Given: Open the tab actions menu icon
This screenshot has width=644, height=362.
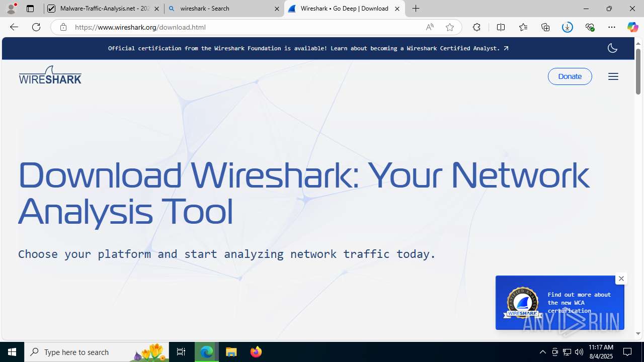Looking at the screenshot, I should point(30,9).
